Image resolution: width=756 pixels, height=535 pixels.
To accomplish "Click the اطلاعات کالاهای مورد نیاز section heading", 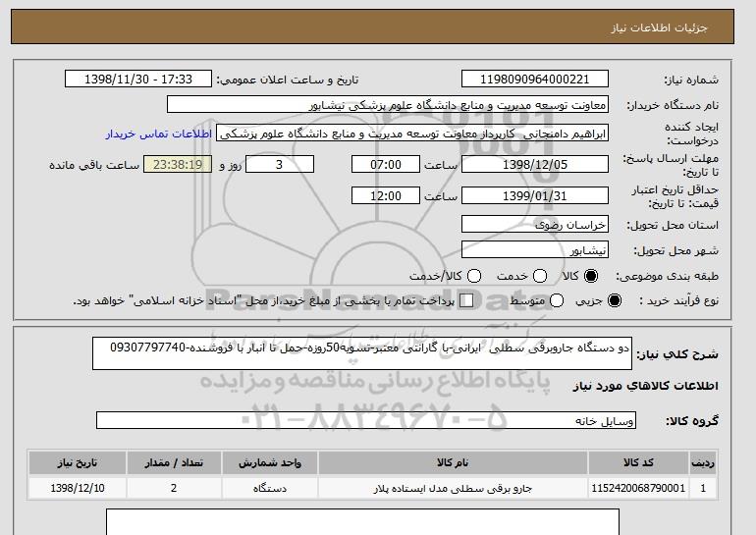I will point(646,386).
